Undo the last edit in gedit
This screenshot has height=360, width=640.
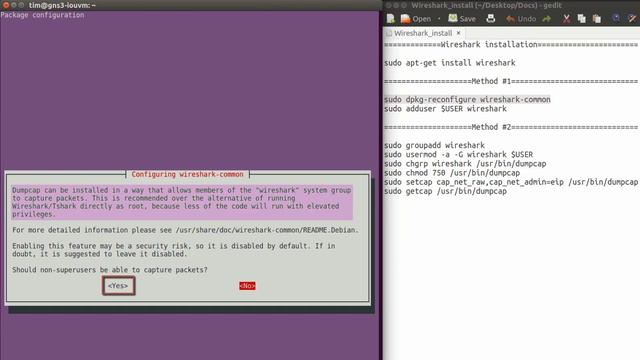coord(521,19)
